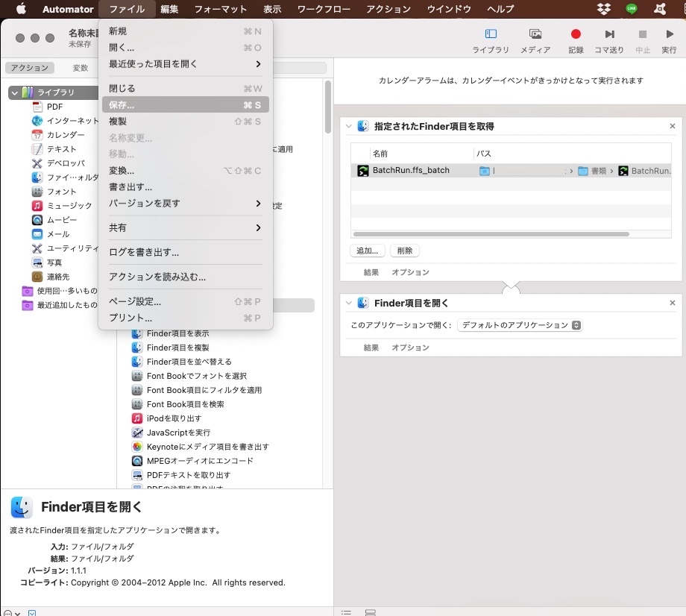This screenshot has height=616, width=686.
Task: Select MPEGオーディオにエンコード action
Action: click(x=192, y=461)
